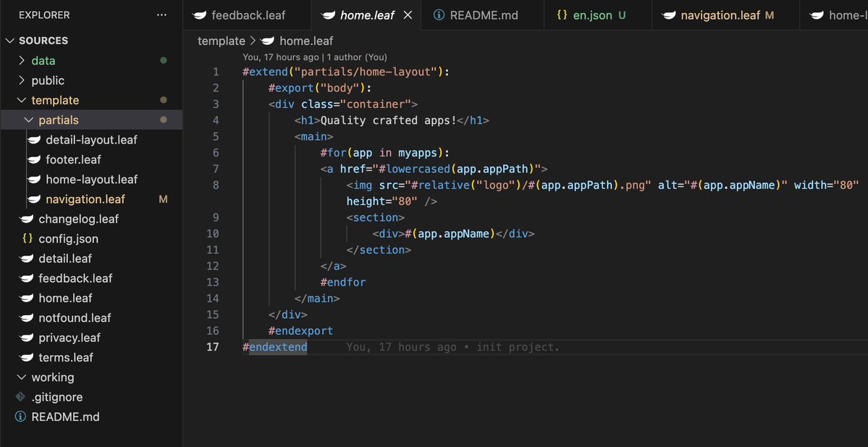Open config.json file
This screenshot has width=868, height=447.
(x=69, y=239)
